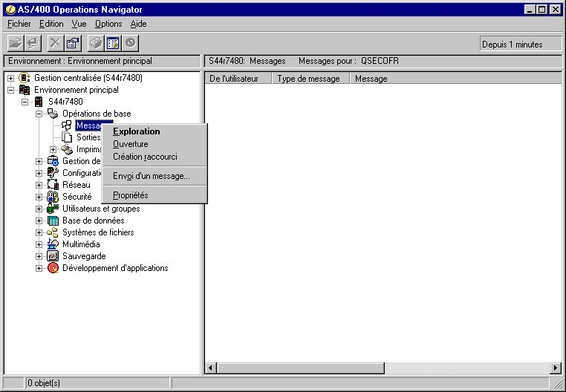
Task: Click the open folder toolbar icon
Action: tap(16, 43)
